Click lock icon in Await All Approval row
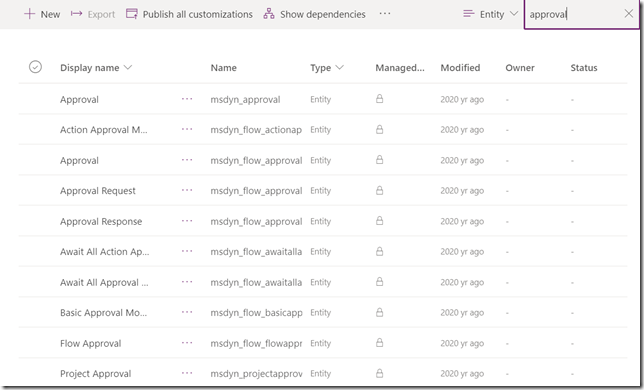 (x=380, y=282)
